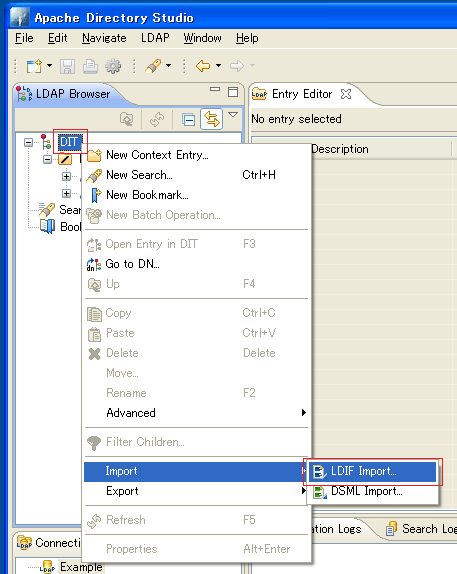Collapse the DIT tree node
Screen dimensions: 457x574
coord(28,142)
